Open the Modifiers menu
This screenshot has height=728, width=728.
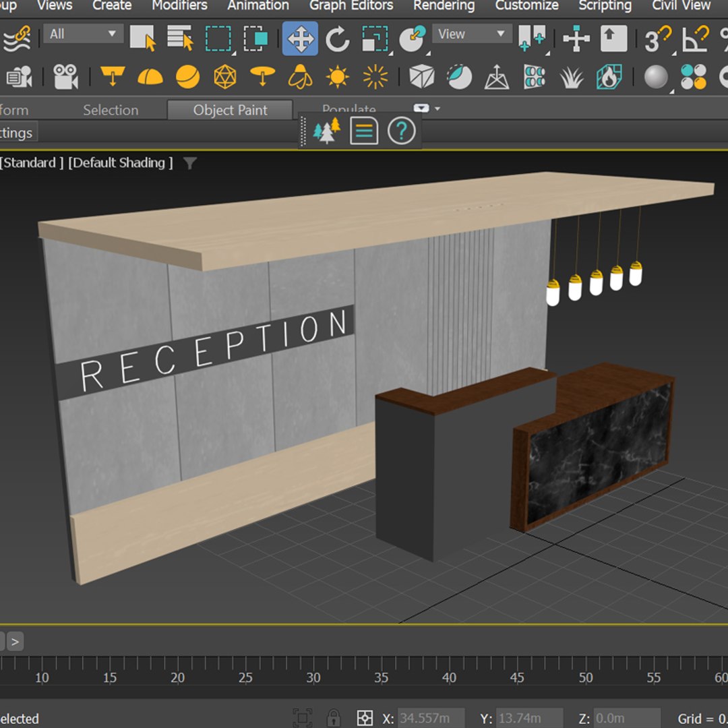click(x=180, y=5)
